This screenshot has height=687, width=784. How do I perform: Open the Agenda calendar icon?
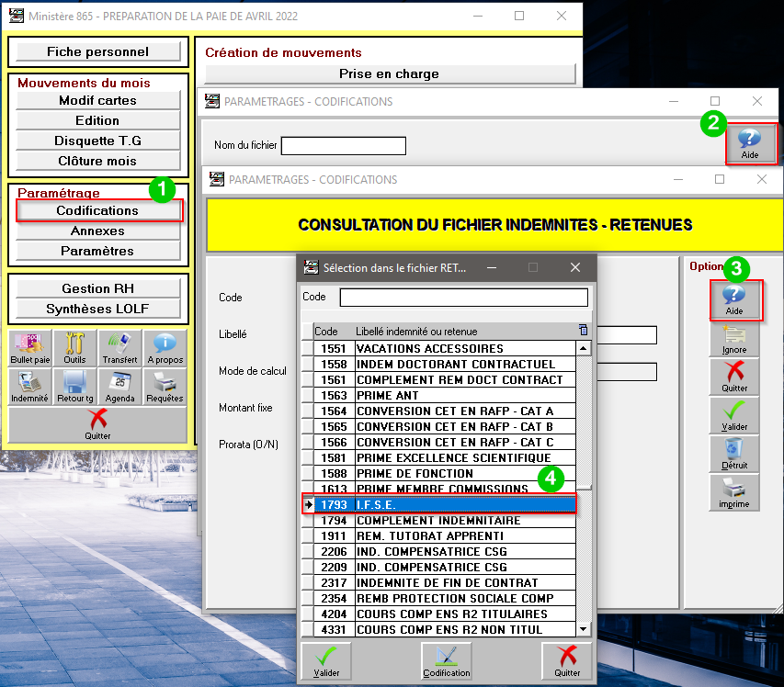pos(119,387)
